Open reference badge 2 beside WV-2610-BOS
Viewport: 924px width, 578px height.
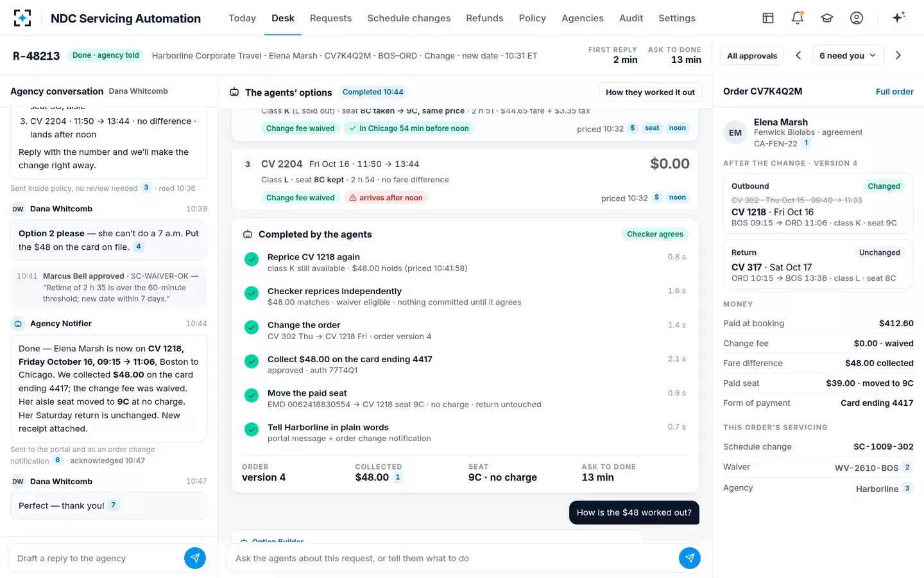[907, 468]
